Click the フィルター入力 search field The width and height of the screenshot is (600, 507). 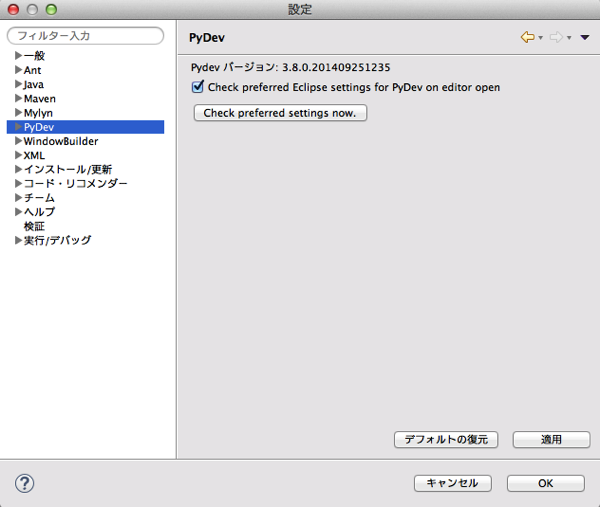(x=85, y=36)
